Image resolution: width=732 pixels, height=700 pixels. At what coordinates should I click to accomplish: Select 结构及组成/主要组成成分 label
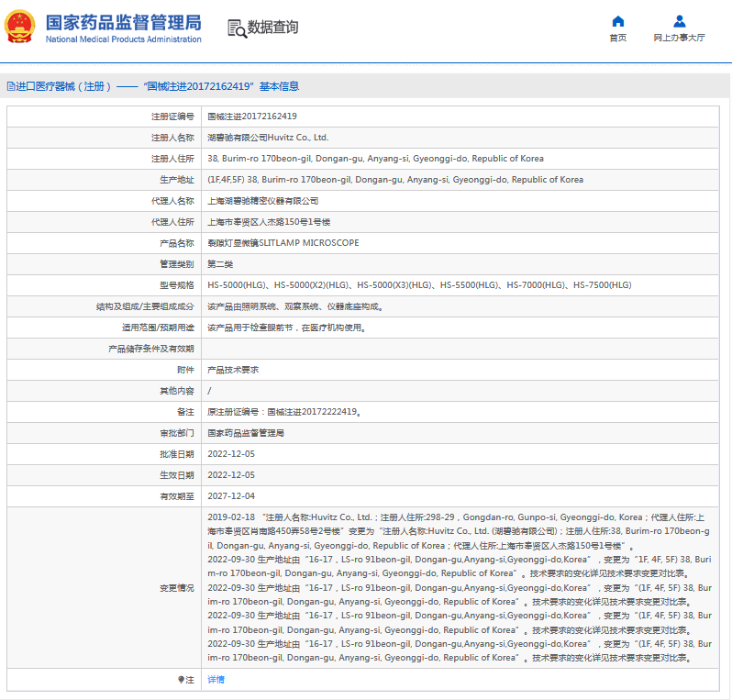pyautogui.click(x=145, y=306)
